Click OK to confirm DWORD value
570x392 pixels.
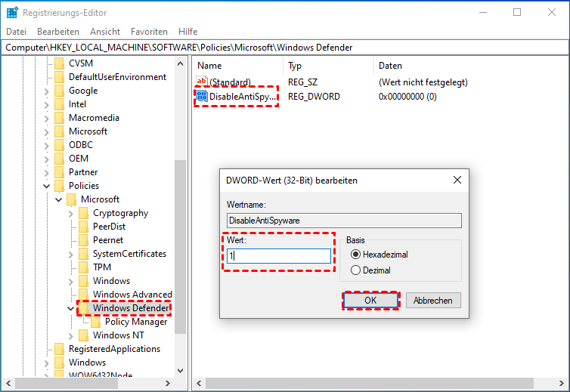[x=370, y=300]
